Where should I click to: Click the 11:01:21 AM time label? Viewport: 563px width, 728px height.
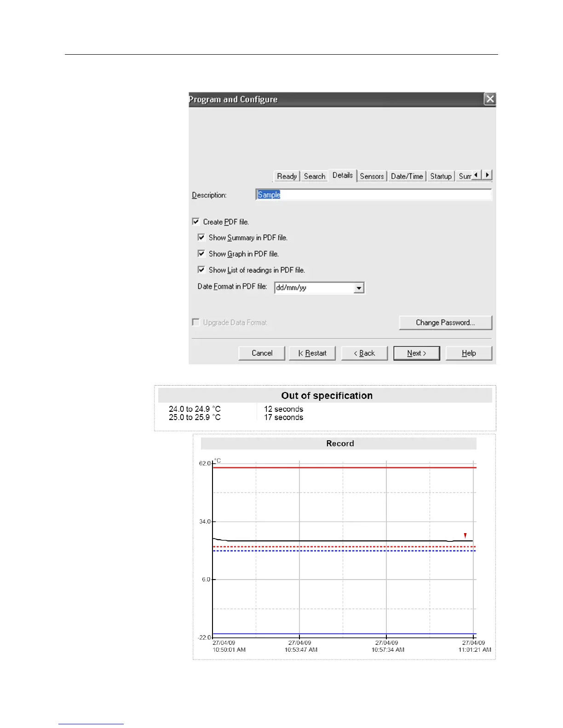(x=475, y=650)
